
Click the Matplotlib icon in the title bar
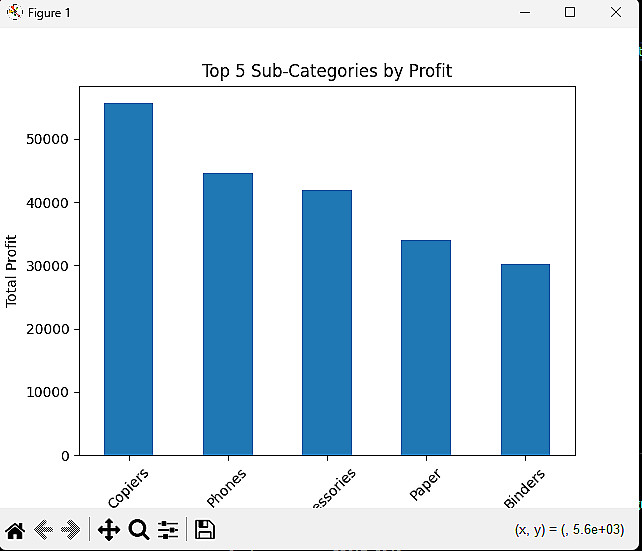14,12
